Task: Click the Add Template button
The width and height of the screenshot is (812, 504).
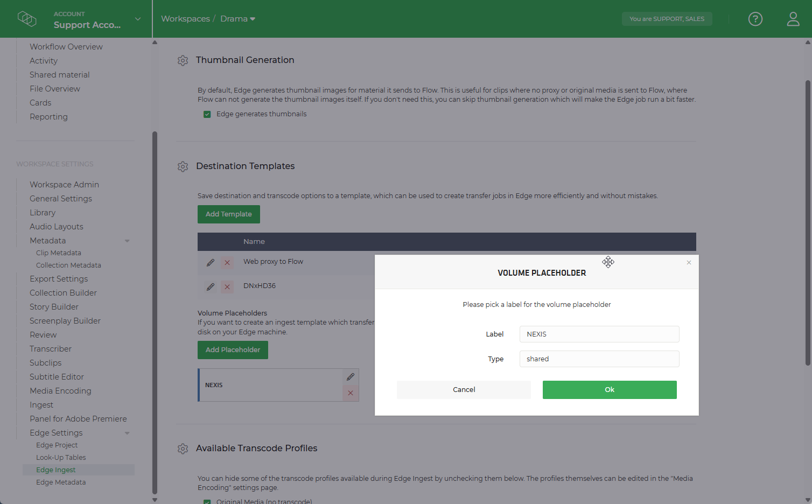Action: tap(228, 214)
